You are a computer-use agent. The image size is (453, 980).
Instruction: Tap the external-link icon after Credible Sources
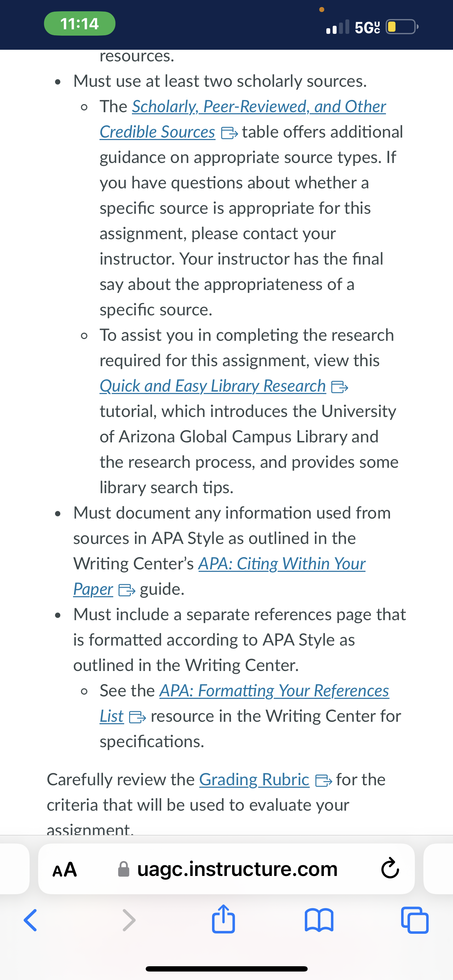coord(229,133)
